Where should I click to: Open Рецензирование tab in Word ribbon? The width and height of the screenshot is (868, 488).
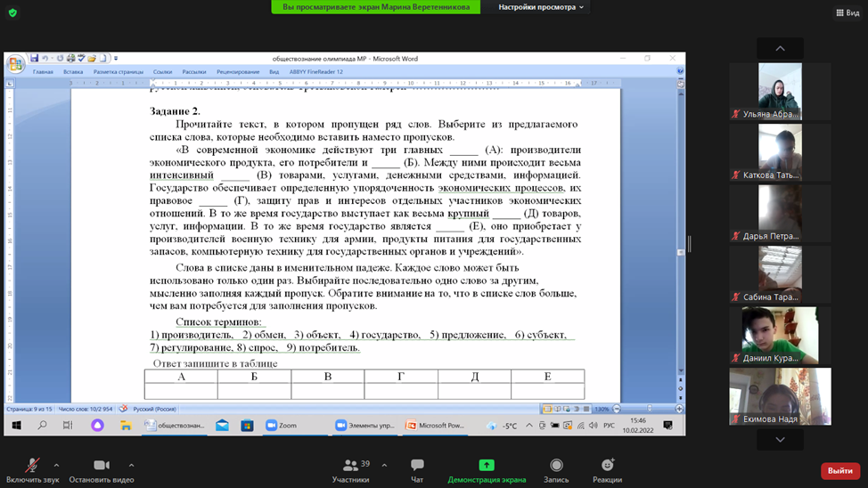click(x=238, y=72)
